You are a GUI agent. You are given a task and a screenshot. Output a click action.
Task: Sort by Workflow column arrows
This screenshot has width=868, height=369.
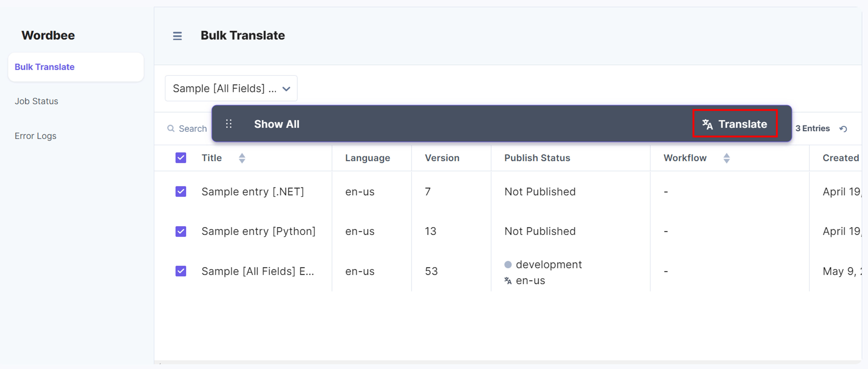[726, 158]
